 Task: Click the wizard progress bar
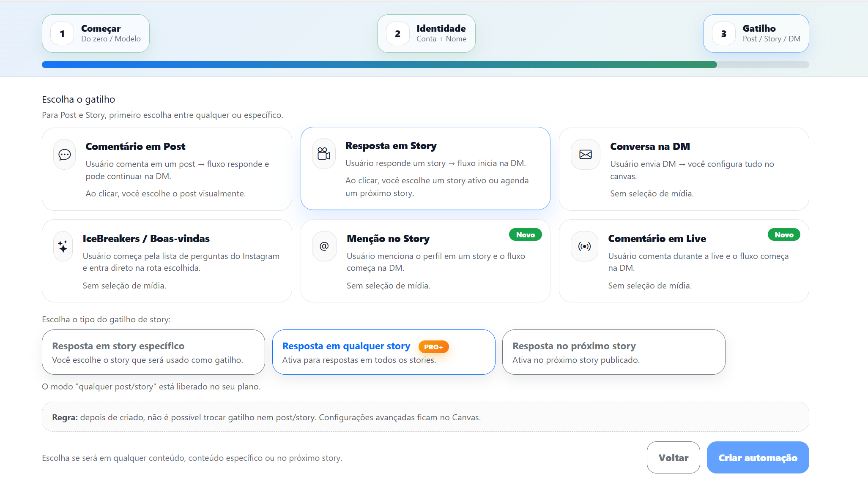425,65
